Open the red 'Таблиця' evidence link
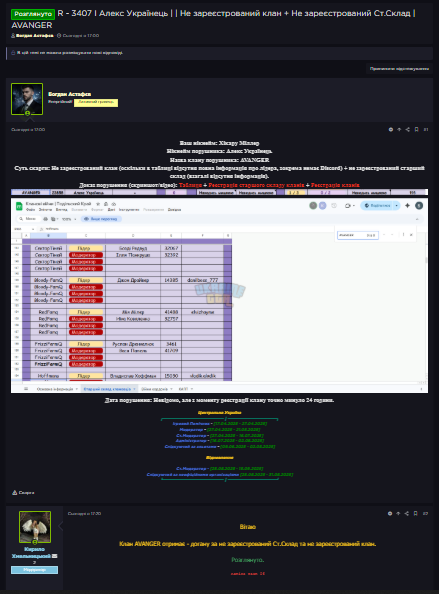Viewport: 439px width, 594px height. click(190, 185)
